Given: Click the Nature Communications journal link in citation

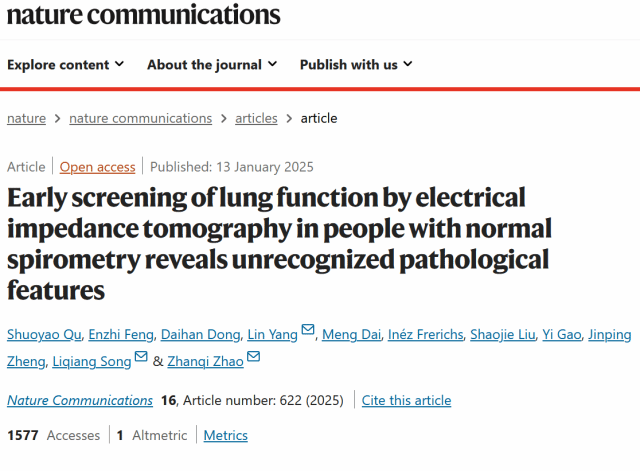Looking at the screenshot, I should (80, 401).
